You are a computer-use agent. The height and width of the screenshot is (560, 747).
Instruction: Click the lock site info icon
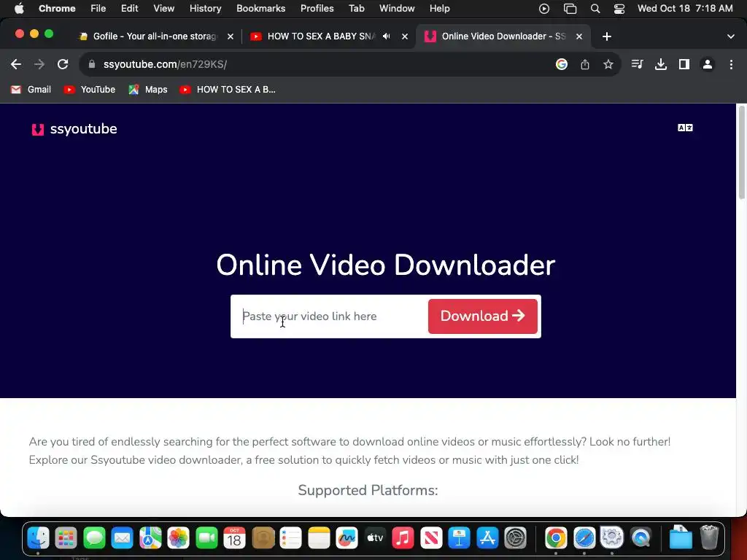(91, 64)
